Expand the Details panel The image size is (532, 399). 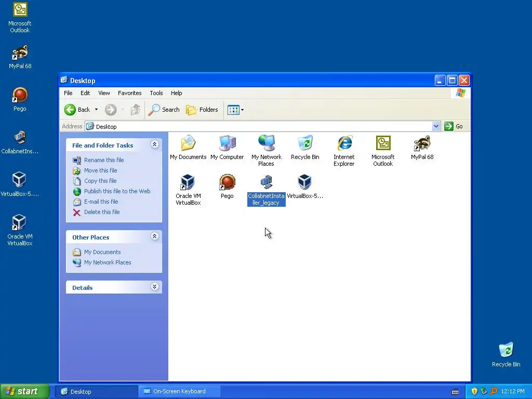click(154, 287)
